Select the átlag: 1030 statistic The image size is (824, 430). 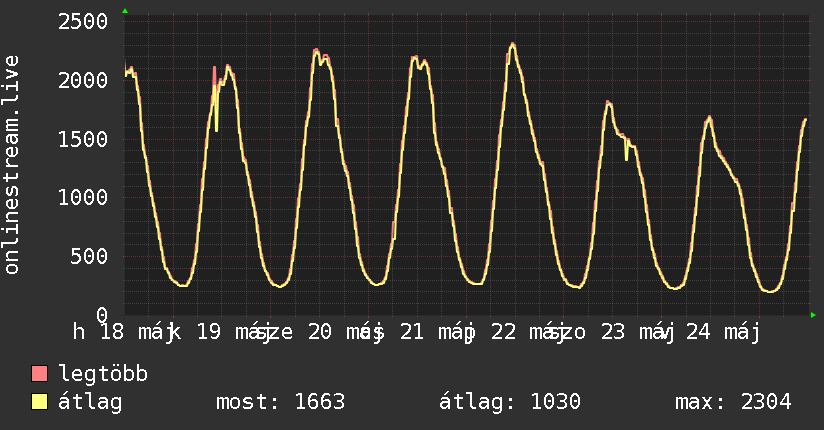pyautogui.click(x=510, y=402)
